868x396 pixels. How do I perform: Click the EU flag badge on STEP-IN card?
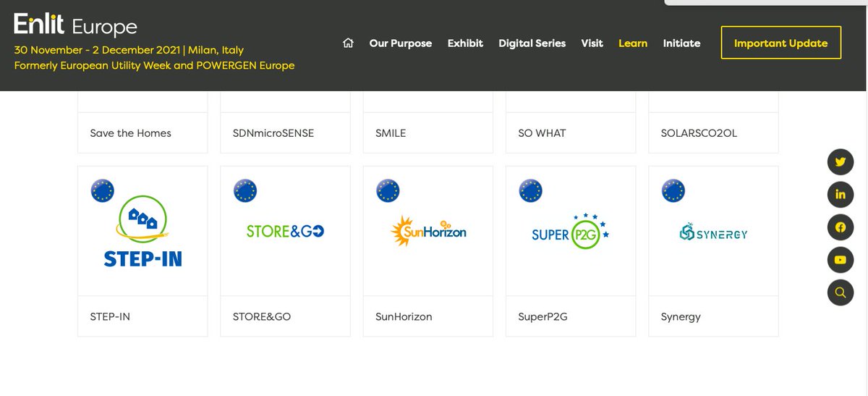(x=102, y=190)
